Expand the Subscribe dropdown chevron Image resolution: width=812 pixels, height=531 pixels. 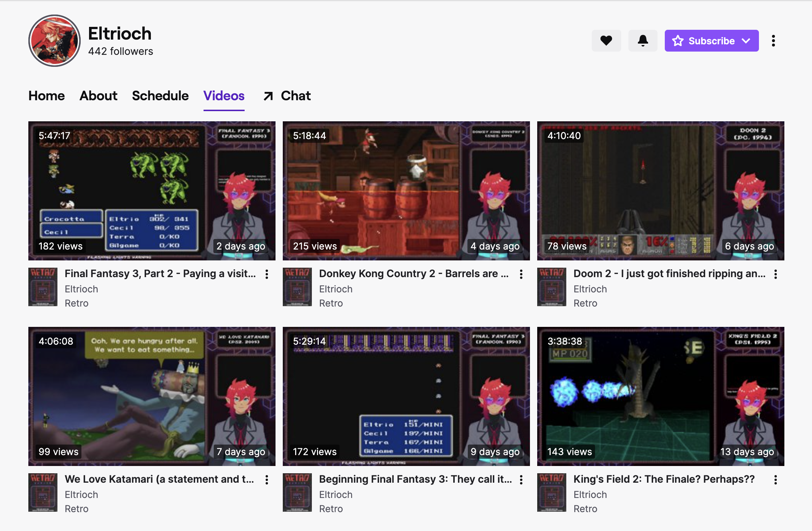coord(746,41)
